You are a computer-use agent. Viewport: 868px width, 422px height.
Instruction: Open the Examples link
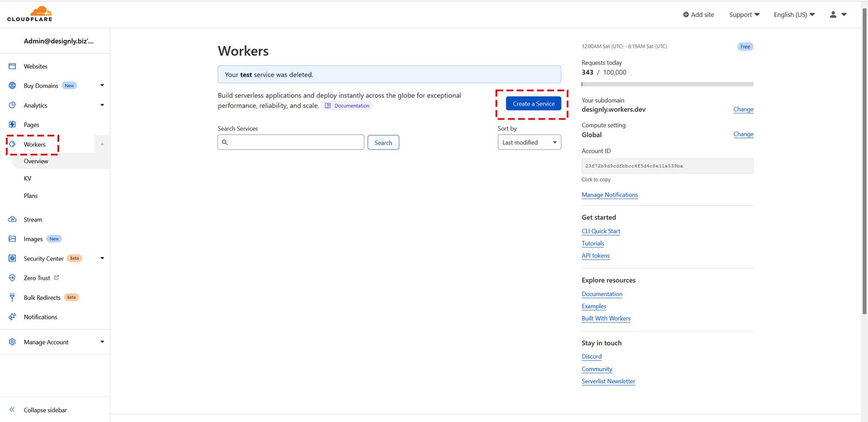coord(594,306)
